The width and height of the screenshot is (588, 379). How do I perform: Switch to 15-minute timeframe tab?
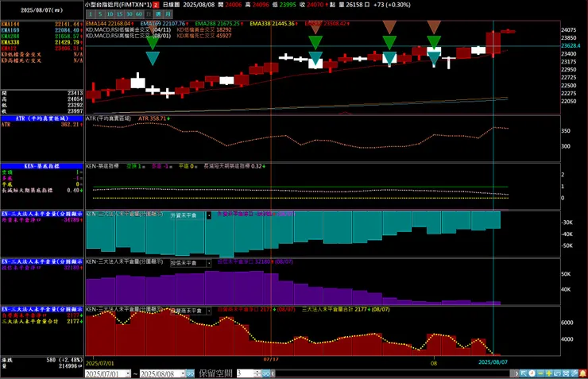pyautogui.click(x=120, y=14)
